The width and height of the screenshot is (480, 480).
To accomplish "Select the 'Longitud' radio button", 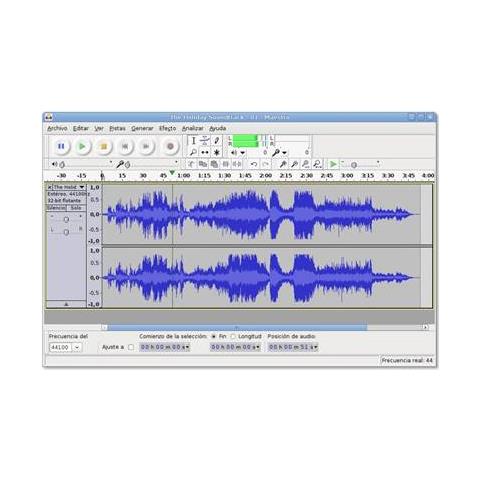I will 233,337.
